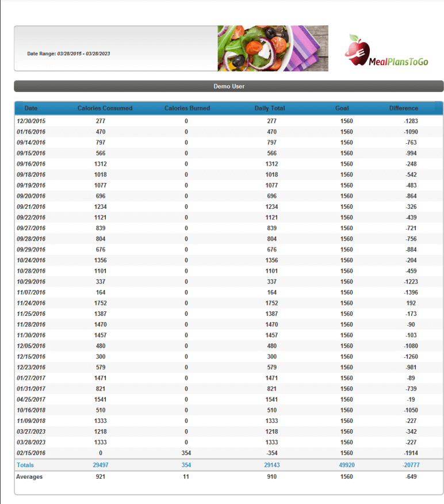Click total calories burned 354 in Totals row
This screenshot has height=504, width=444.
click(x=186, y=465)
